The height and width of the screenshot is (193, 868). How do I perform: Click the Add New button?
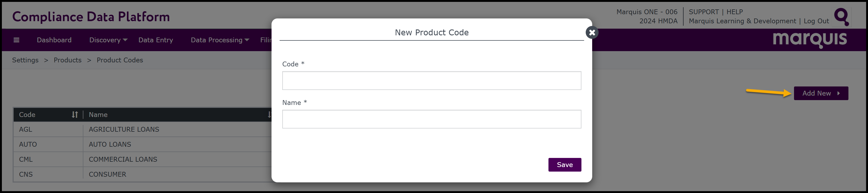[x=821, y=93]
